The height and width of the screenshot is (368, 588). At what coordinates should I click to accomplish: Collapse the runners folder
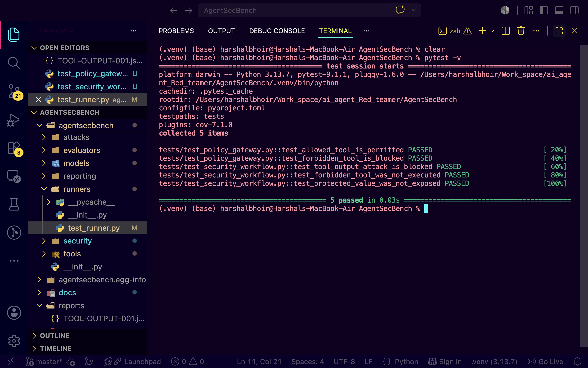point(87,189)
